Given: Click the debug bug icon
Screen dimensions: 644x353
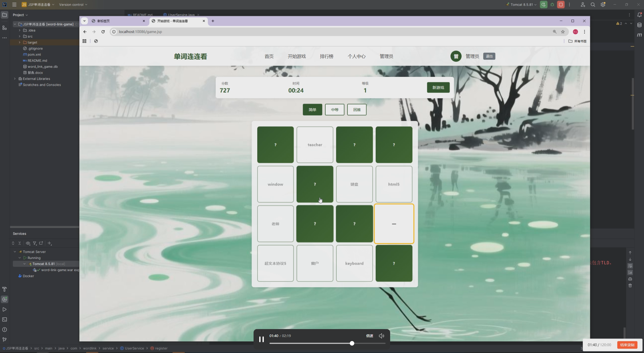Looking at the screenshot, I should (x=552, y=5).
